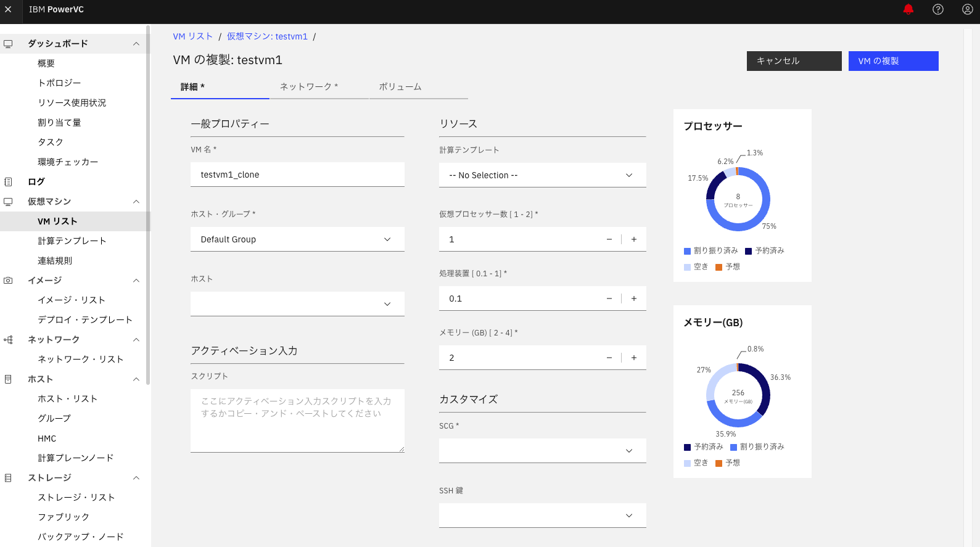The height and width of the screenshot is (547, 980).
Task: Collapse the 仮想マシン section
Action: coord(136,202)
